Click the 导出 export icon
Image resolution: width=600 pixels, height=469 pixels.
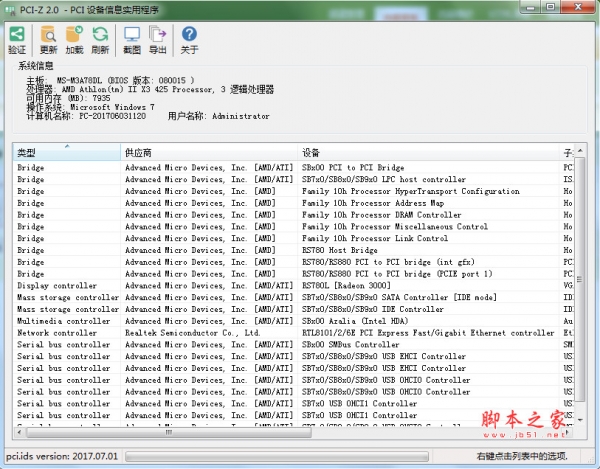point(157,34)
